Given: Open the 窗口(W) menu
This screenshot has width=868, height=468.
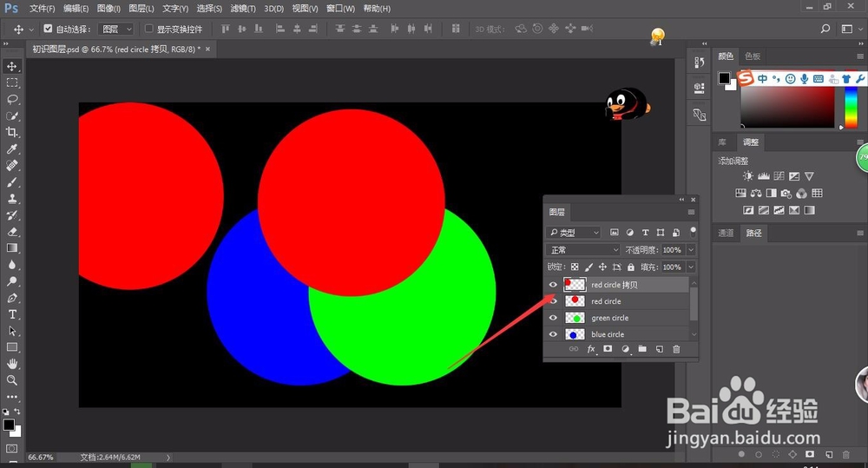Looking at the screenshot, I should [x=340, y=9].
